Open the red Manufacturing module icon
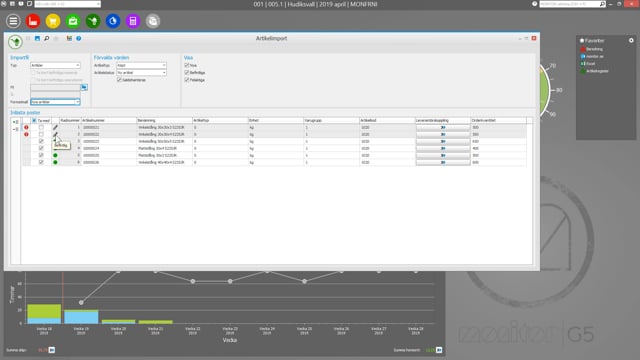This screenshot has height=360, width=640. pyautogui.click(x=33, y=21)
